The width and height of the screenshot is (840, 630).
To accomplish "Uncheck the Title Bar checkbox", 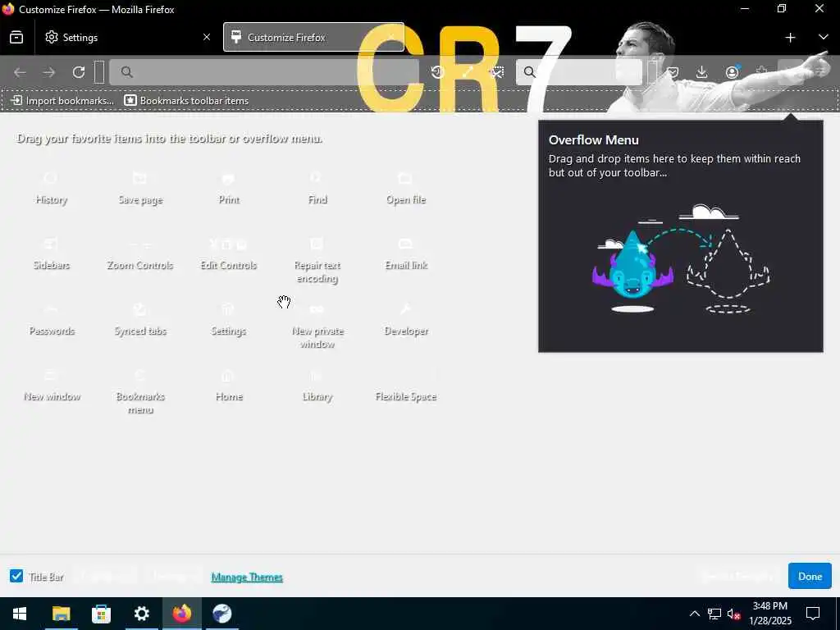I will click(x=16, y=576).
